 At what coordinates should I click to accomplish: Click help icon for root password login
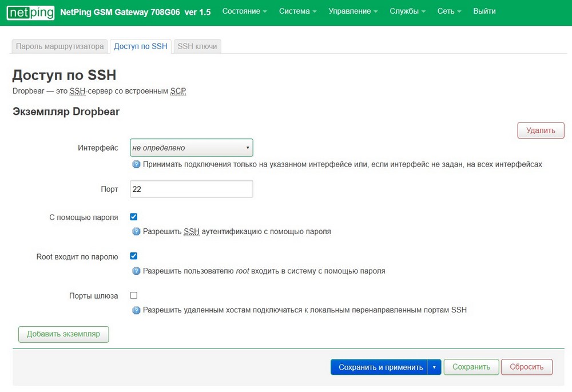[x=136, y=271]
